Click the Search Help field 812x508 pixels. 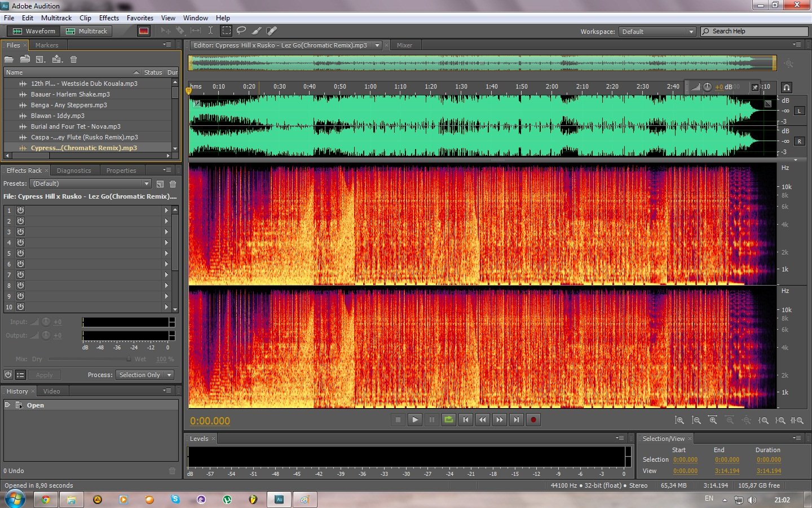[x=754, y=31]
